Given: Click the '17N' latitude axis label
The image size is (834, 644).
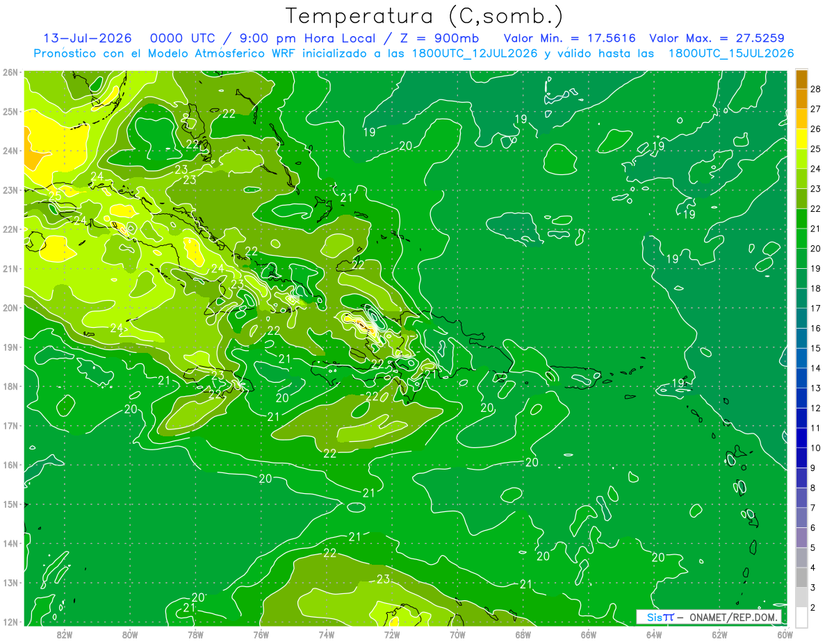Looking at the screenshot, I should click(x=10, y=425).
